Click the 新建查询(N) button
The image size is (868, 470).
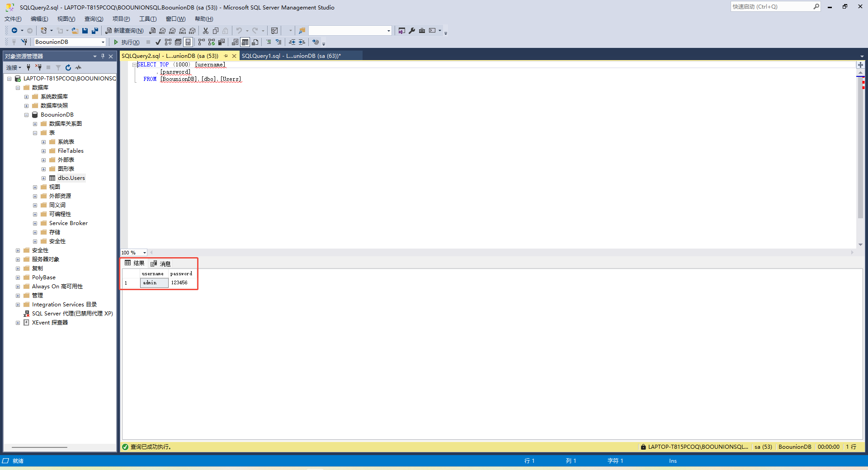pos(124,31)
